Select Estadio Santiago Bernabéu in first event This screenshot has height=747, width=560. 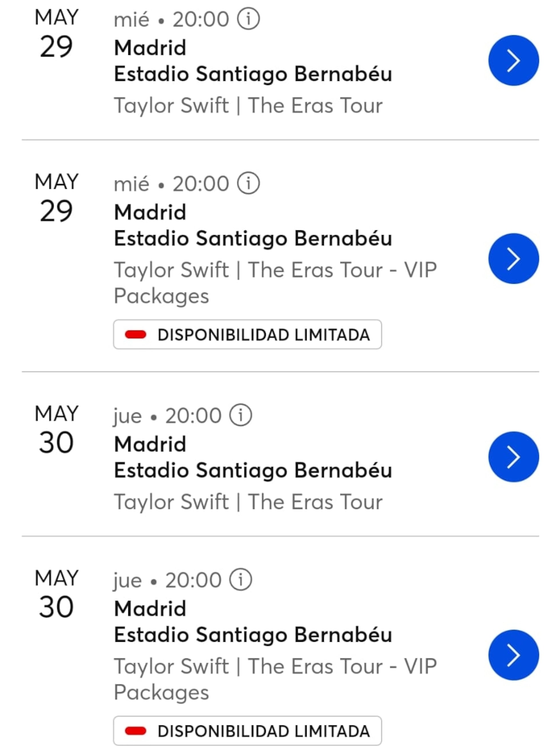(253, 74)
